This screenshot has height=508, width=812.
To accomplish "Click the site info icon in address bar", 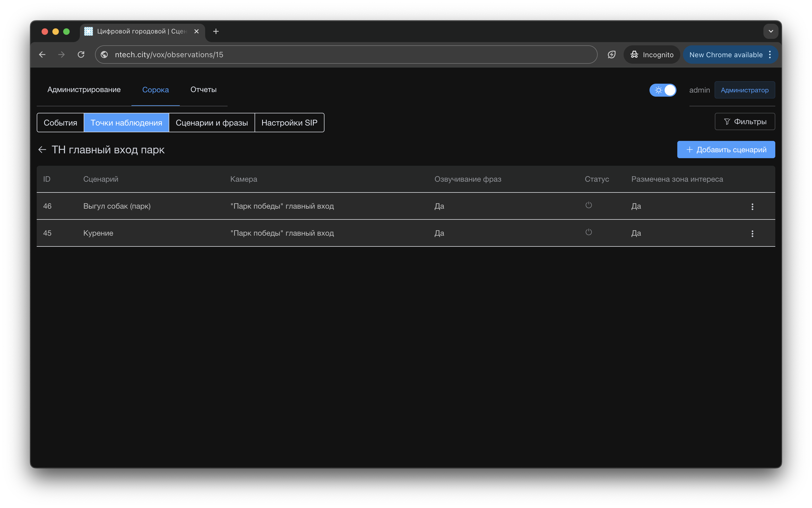I will coord(104,55).
